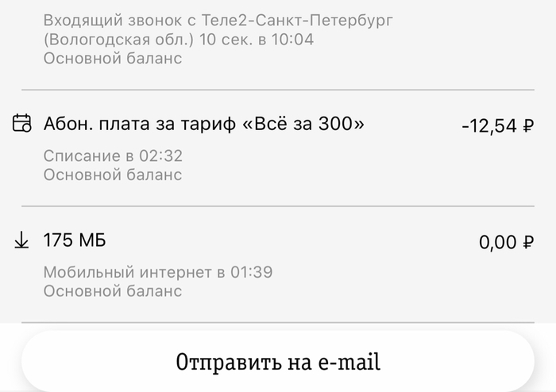Image resolution: width=556 pixels, height=392 pixels.
Task: Tap the «Мобильный интернет в 01:39» line
Action: 158,272
